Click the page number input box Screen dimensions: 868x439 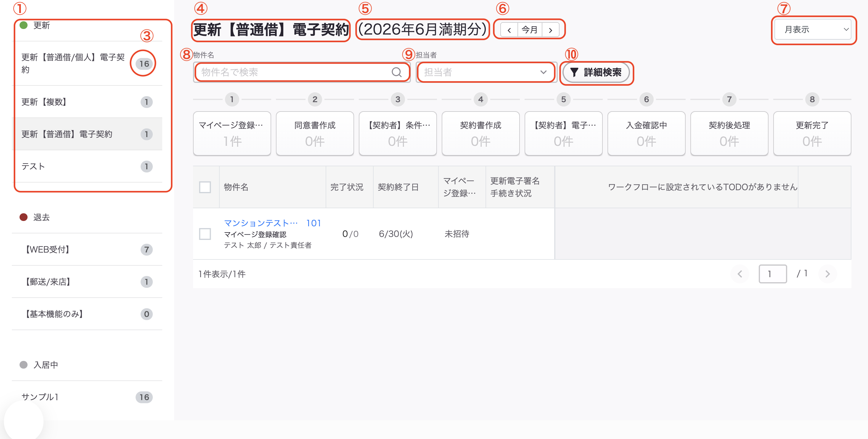[x=773, y=274]
